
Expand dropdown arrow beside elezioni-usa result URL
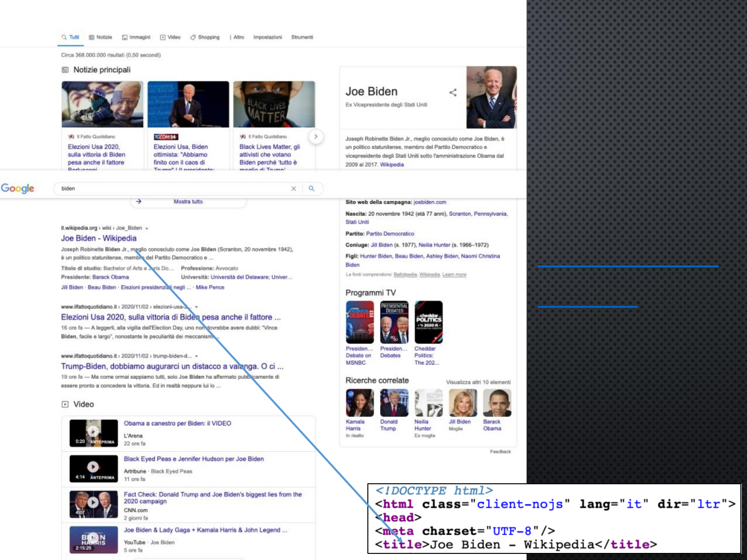(x=196, y=307)
